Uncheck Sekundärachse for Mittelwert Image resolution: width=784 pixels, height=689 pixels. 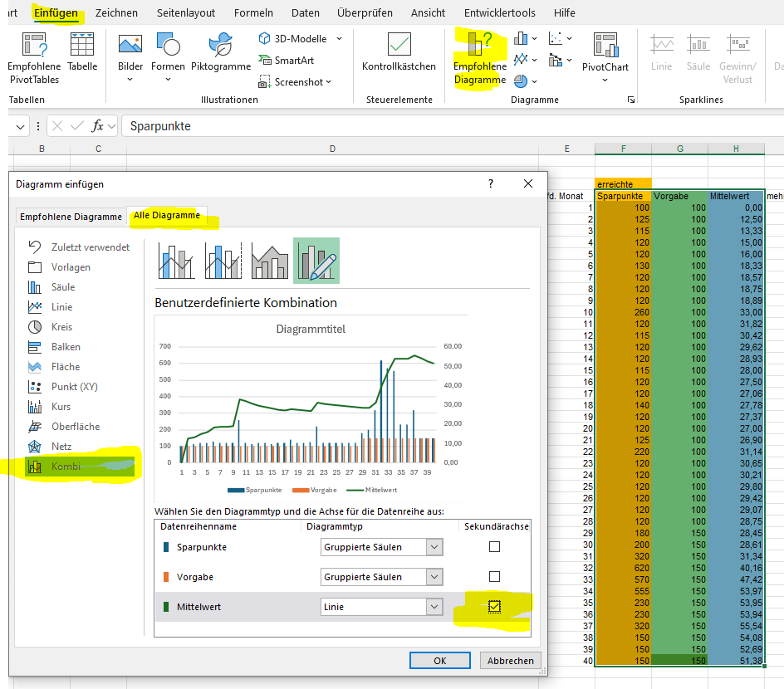click(494, 607)
